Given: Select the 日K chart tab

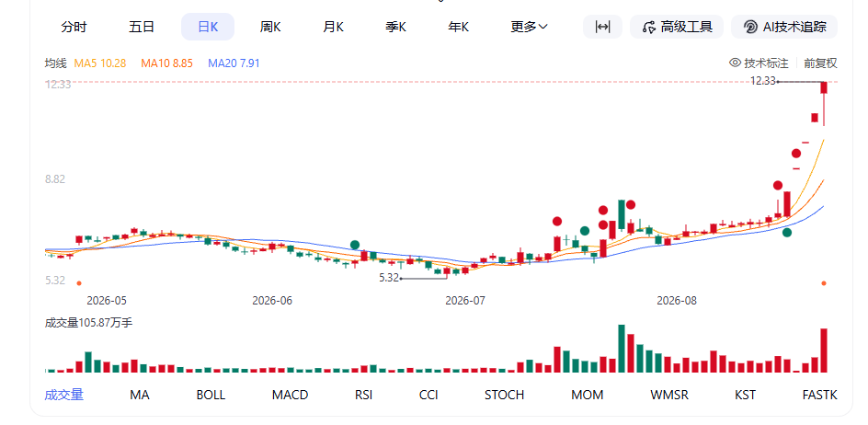Looking at the screenshot, I should click(x=208, y=28).
